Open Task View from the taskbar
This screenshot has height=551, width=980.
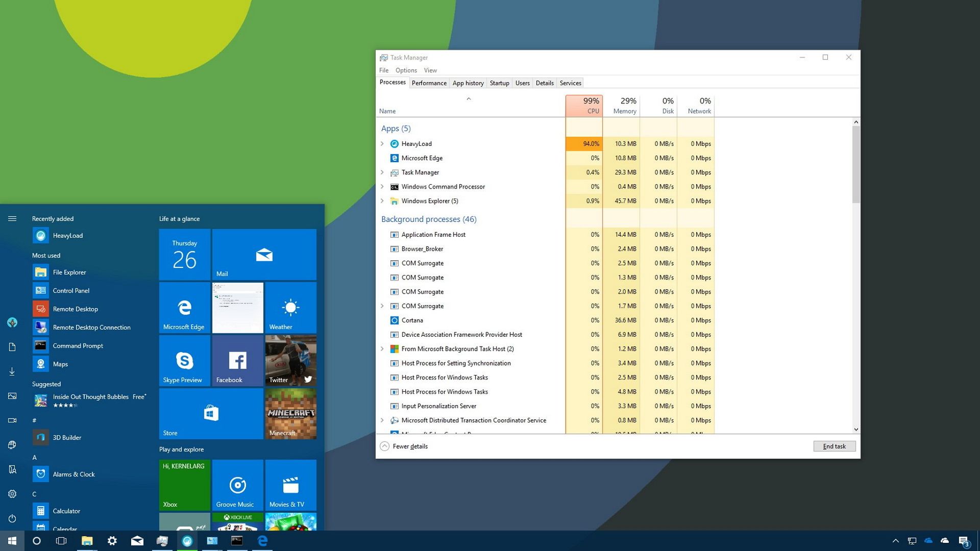(x=61, y=541)
